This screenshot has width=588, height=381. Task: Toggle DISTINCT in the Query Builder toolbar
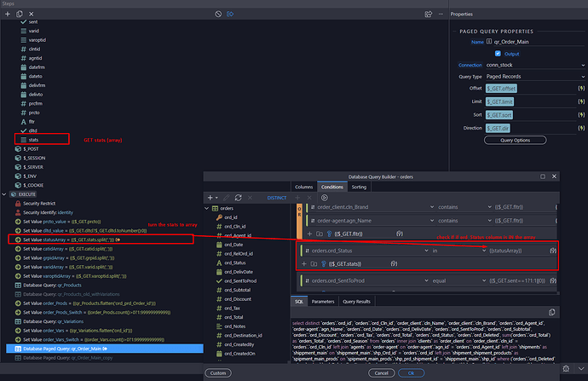(277, 198)
